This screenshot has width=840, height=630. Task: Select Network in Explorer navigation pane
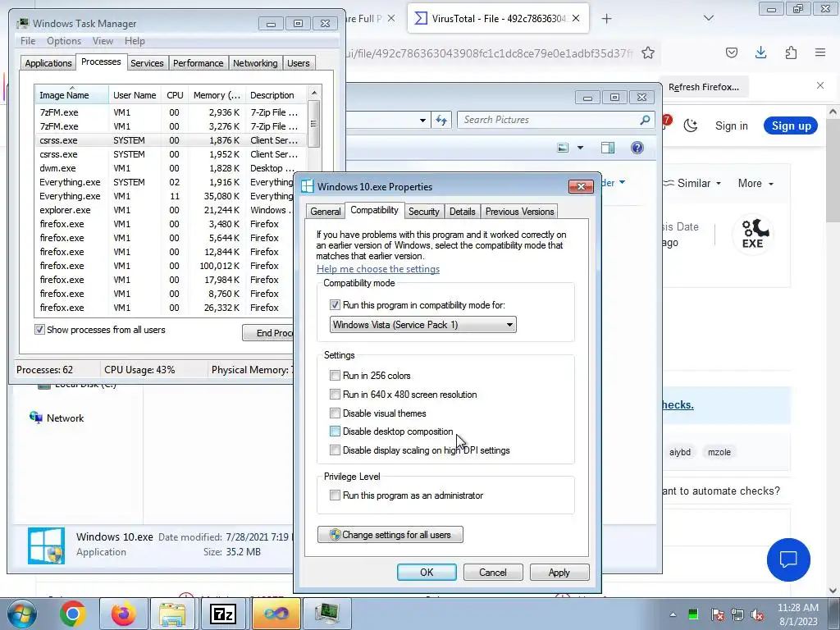[x=65, y=418]
